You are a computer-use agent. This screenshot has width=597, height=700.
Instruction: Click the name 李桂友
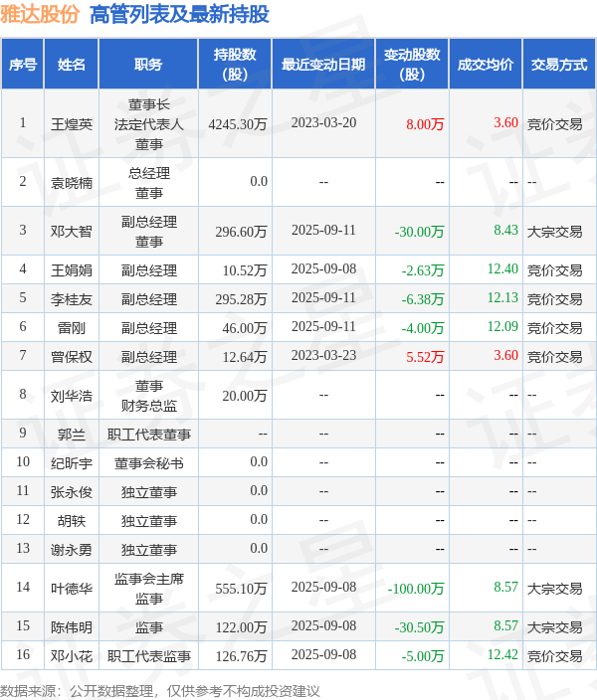click(72, 299)
